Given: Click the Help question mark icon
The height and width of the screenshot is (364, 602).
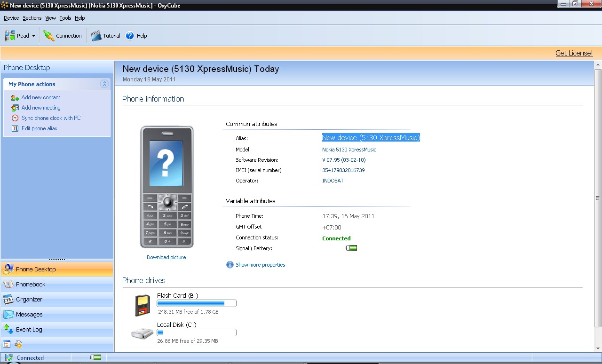Looking at the screenshot, I should (x=130, y=36).
